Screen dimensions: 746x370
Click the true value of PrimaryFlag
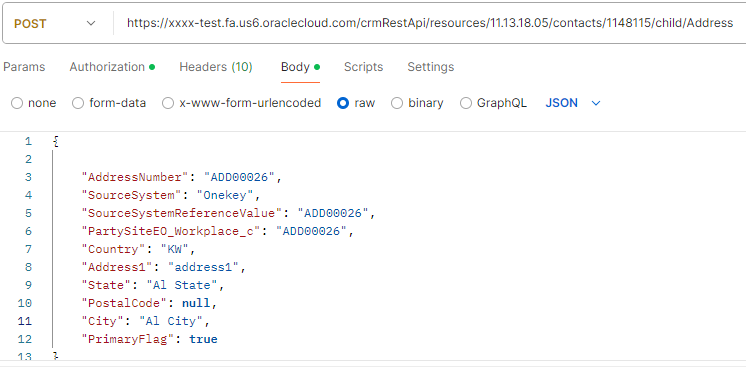click(x=203, y=339)
